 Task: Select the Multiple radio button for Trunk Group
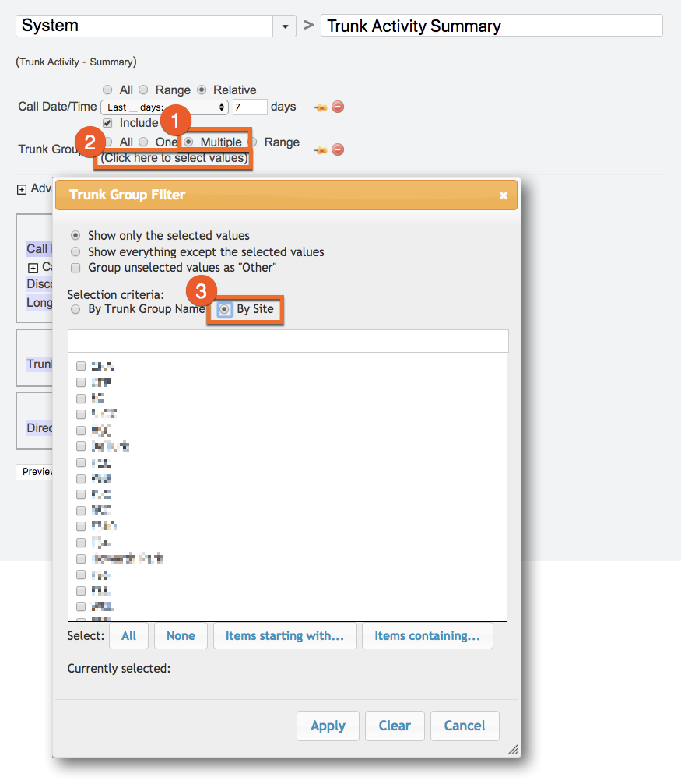(188, 142)
